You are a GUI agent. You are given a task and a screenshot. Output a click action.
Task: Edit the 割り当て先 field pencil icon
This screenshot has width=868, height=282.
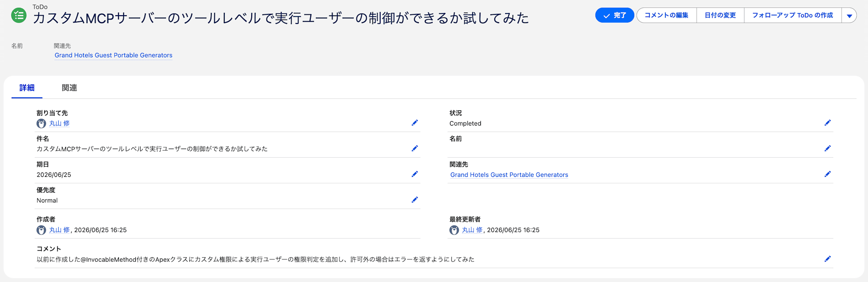tap(414, 123)
